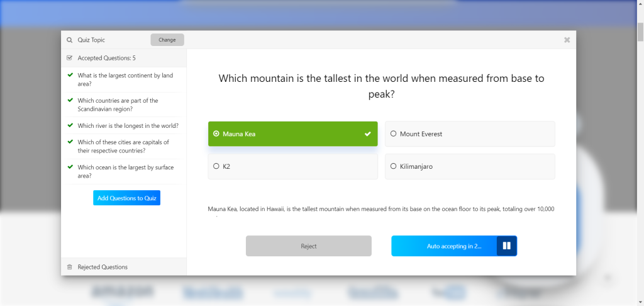This screenshot has width=644, height=306.
Task: Open the longest river question
Action: point(128,126)
